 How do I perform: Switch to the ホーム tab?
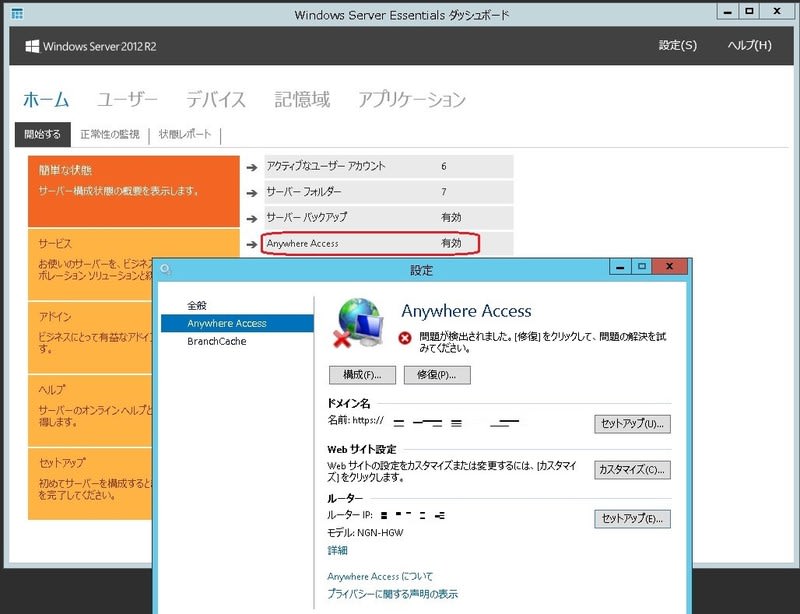click(46, 99)
